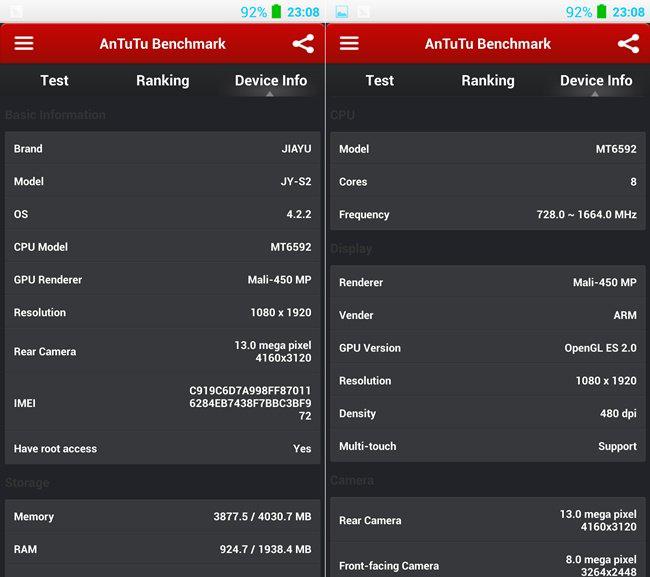Switch to Ranking tab in left screenshot
The height and width of the screenshot is (577, 650).
[x=162, y=80]
